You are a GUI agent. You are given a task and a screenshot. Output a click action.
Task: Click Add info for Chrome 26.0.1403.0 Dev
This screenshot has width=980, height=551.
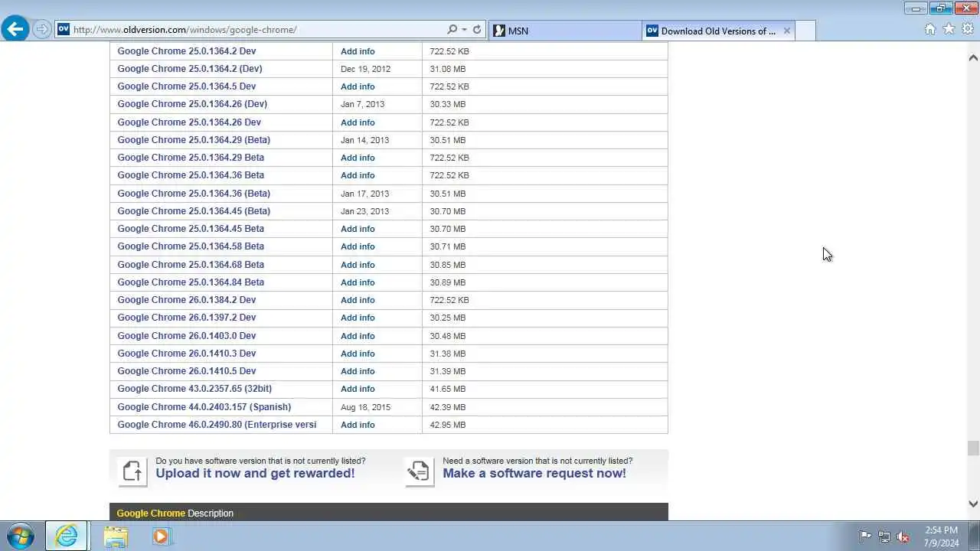pyautogui.click(x=358, y=336)
